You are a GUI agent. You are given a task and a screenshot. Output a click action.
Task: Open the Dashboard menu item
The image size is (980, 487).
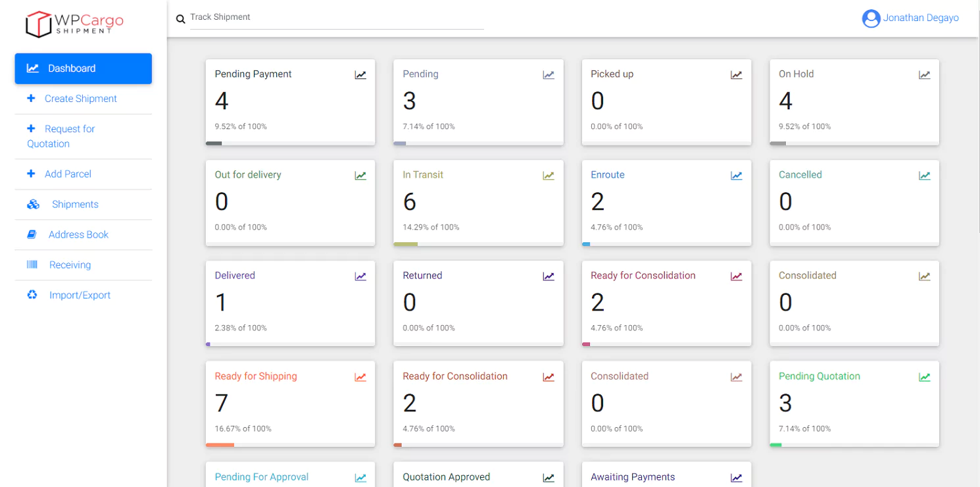point(83,68)
